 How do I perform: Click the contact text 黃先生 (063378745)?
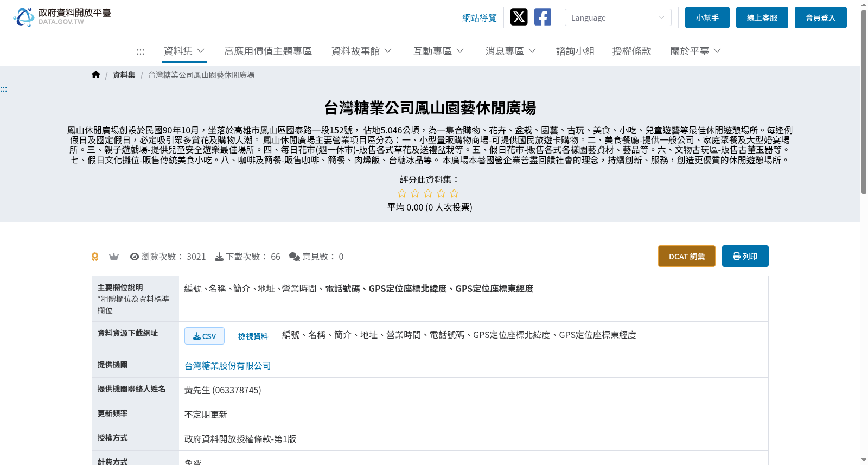(223, 390)
